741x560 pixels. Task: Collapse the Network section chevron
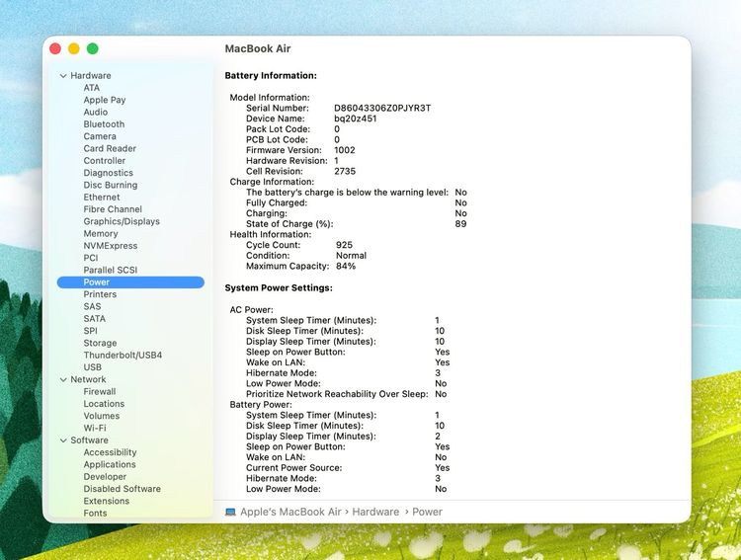click(x=63, y=379)
